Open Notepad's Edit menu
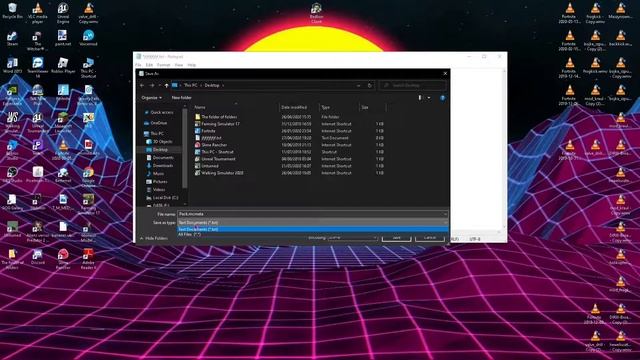 pos(149,65)
